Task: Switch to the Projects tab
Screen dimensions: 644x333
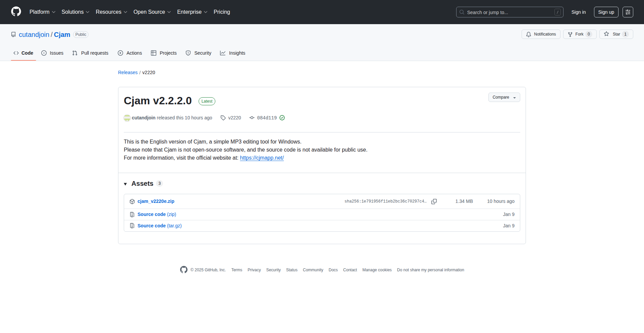Action: pyautogui.click(x=164, y=53)
